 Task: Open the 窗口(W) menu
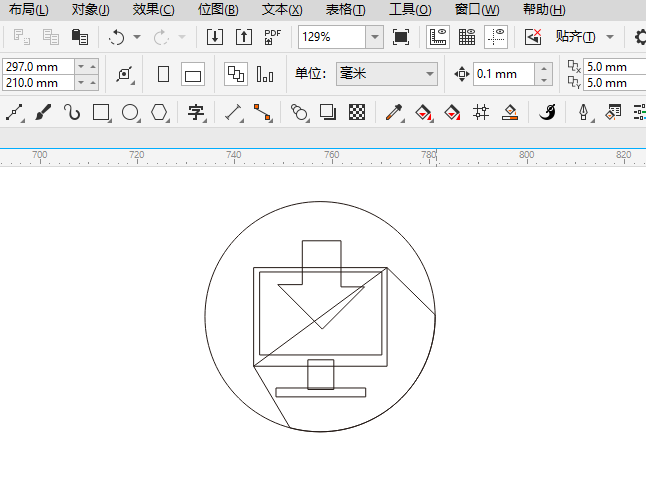click(x=477, y=9)
